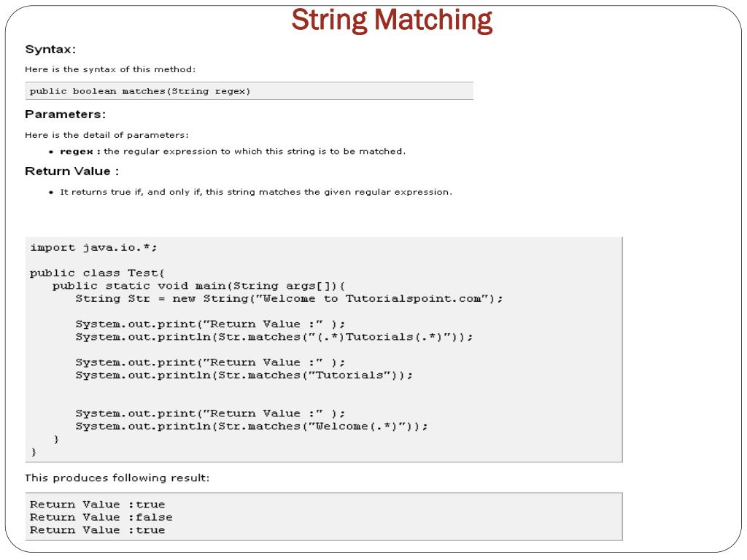The height and width of the screenshot is (560, 747).
Task: Click the bold regex parameter name
Action: point(76,152)
